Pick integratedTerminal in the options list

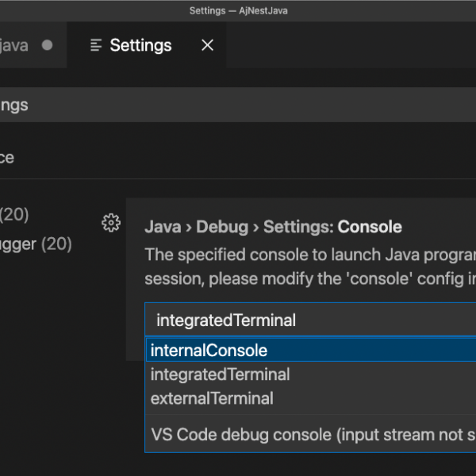[220, 374]
